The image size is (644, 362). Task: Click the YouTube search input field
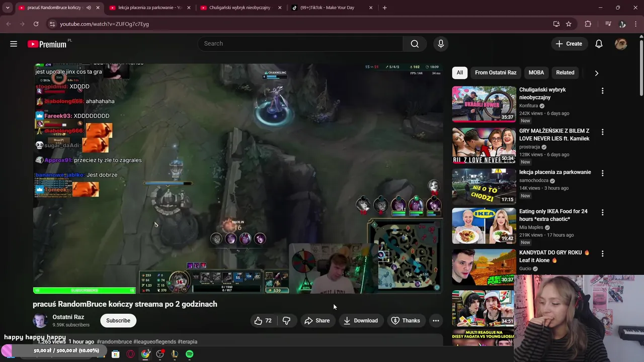click(x=300, y=44)
